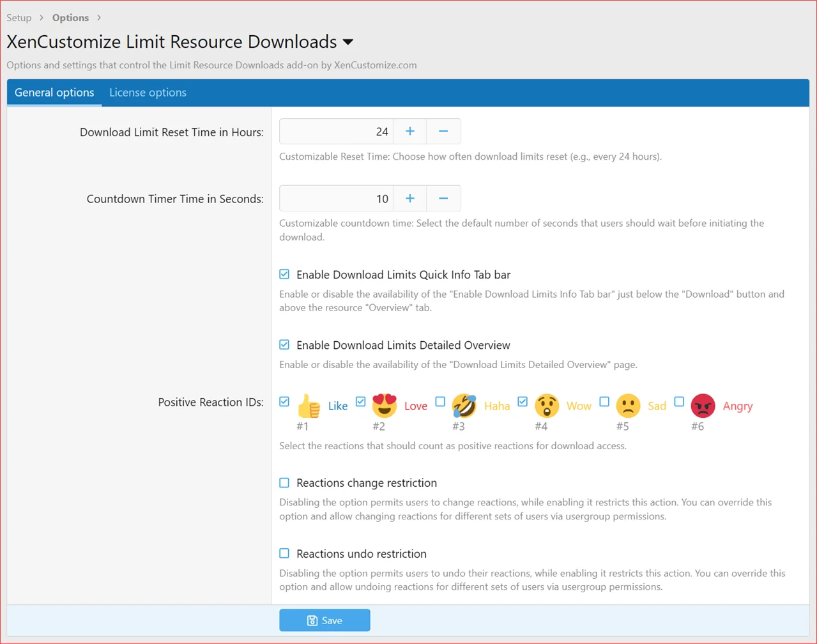Viewport: 817px width, 644px height.
Task: Click the Positive Reaction IDs label
Action: click(x=211, y=402)
